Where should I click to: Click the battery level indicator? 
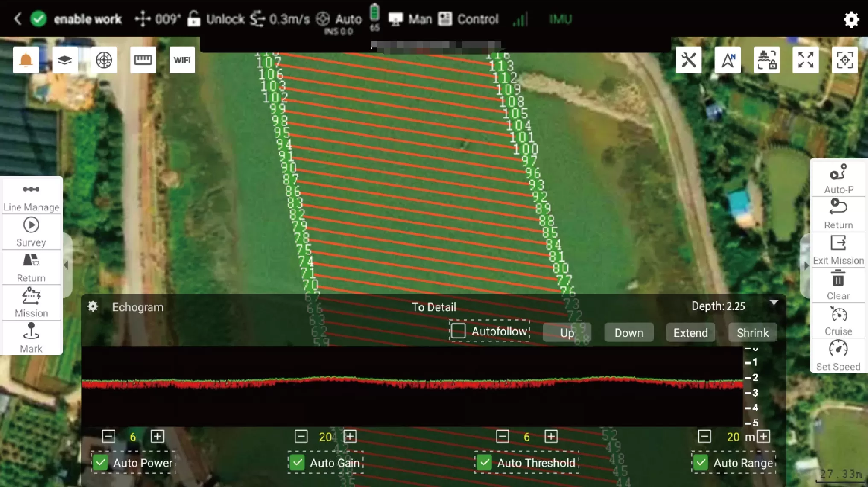[x=374, y=17]
